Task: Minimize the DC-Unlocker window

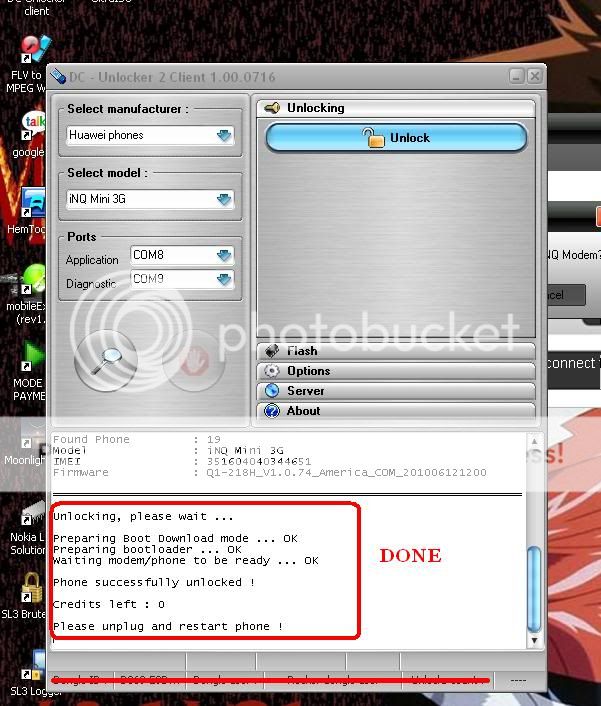Action: click(x=516, y=76)
